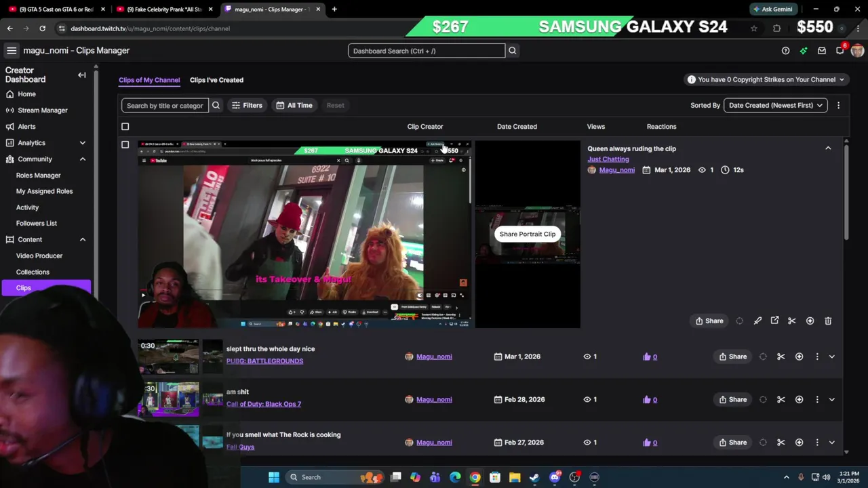Image resolution: width=868 pixels, height=488 pixels.
Task: Click Share button on expanded clip
Action: coord(709,321)
